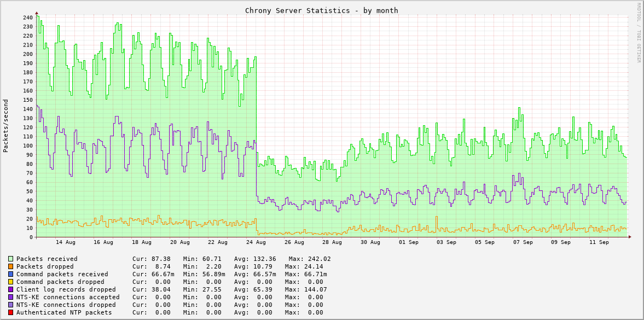Click the Cur: 38.04 value
The height and width of the screenshot is (320, 644).
pyautogui.click(x=152, y=289)
